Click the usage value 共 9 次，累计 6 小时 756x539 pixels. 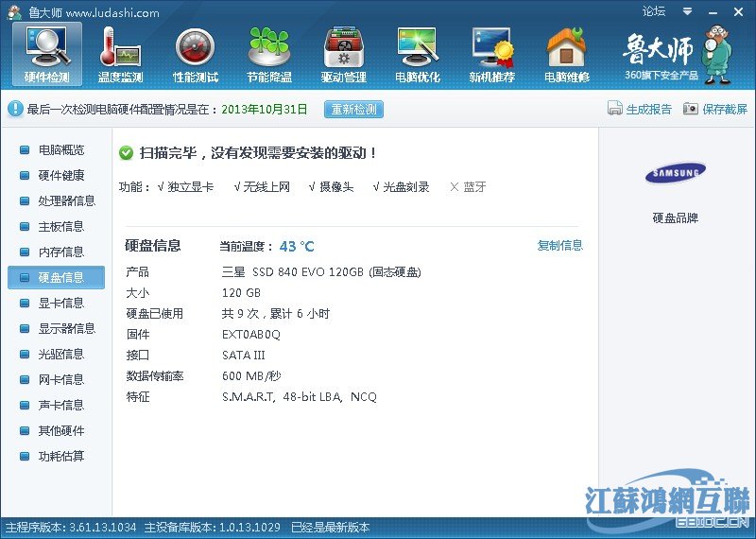pyautogui.click(x=276, y=314)
